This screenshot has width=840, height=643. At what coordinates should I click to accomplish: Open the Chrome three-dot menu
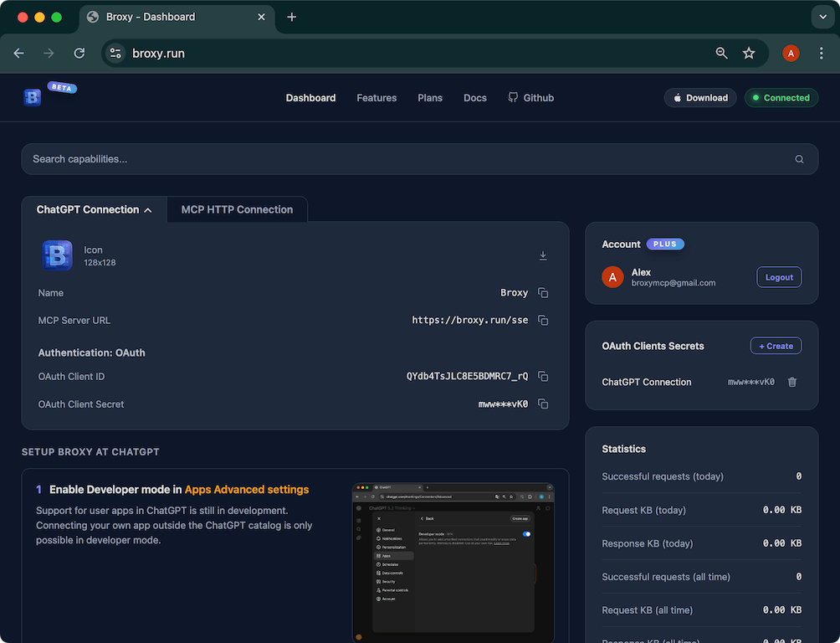(821, 53)
